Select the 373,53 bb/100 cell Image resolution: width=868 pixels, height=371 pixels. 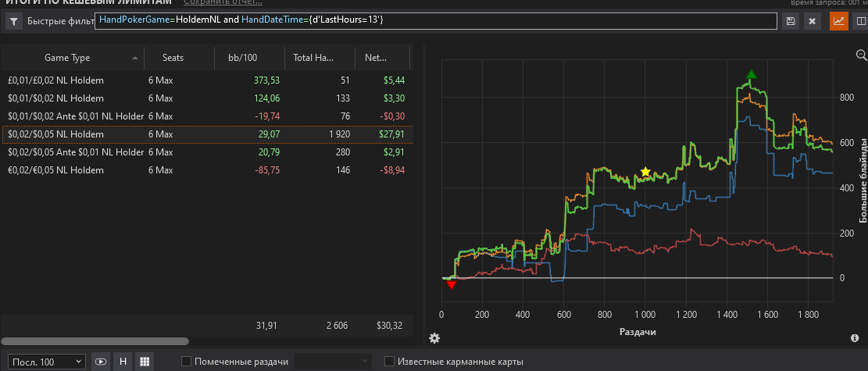point(266,80)
